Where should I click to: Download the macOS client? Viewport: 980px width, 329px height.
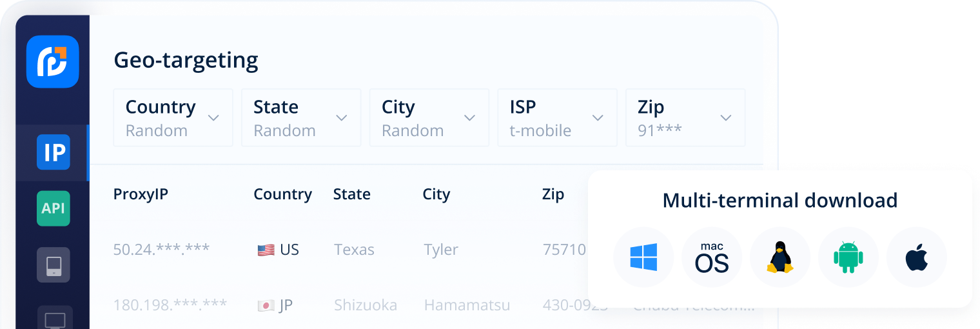click(x=712, y=257)
